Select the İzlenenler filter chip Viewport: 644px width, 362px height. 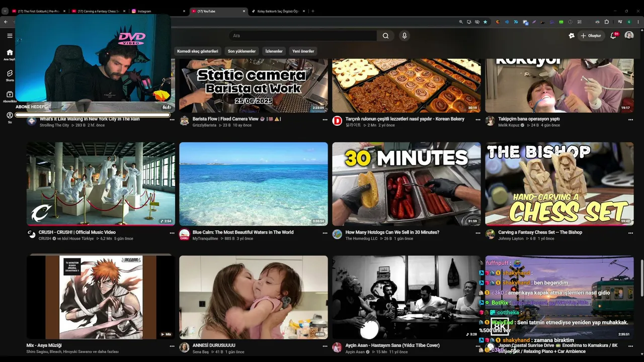(x=274, y=51)
